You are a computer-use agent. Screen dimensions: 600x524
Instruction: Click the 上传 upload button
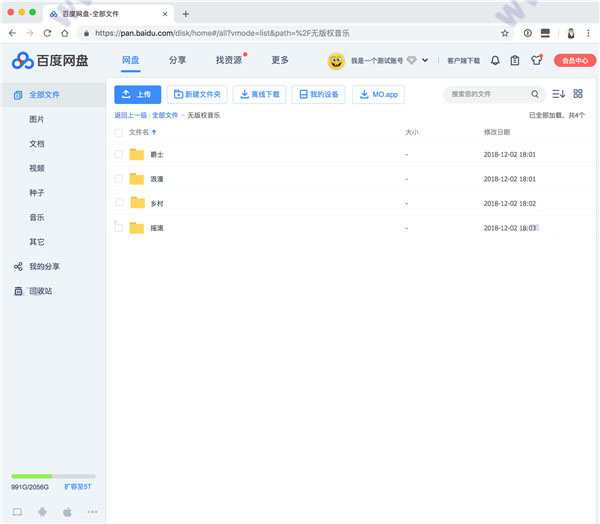[x=137, y=94]
